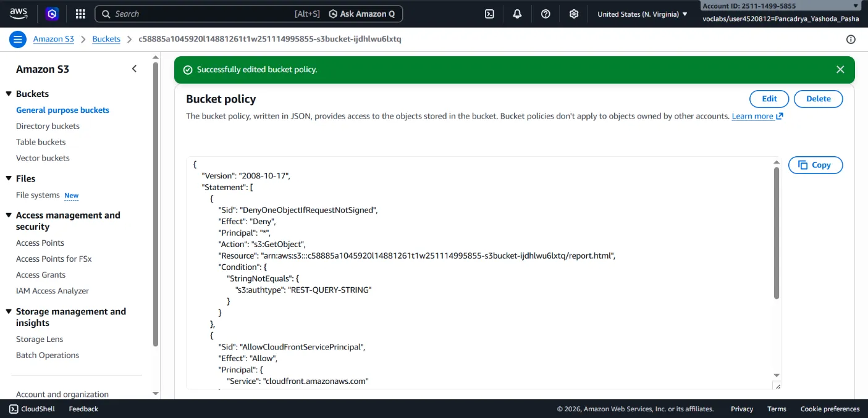Screen dimensions: 868x418
Task: Copy the bucket policy JSON
Action: point(815,165)
